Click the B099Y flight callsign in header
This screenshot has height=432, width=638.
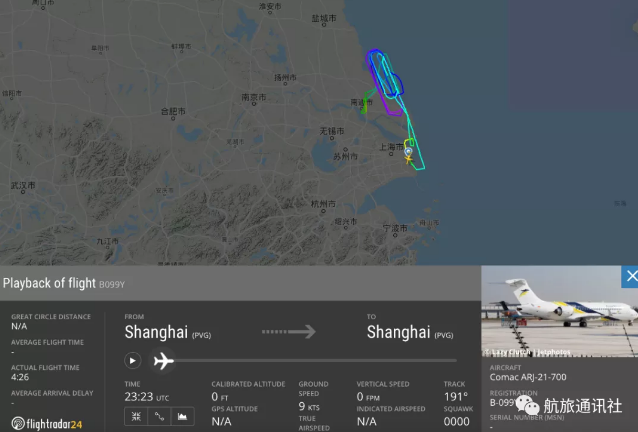click(112, 284)
